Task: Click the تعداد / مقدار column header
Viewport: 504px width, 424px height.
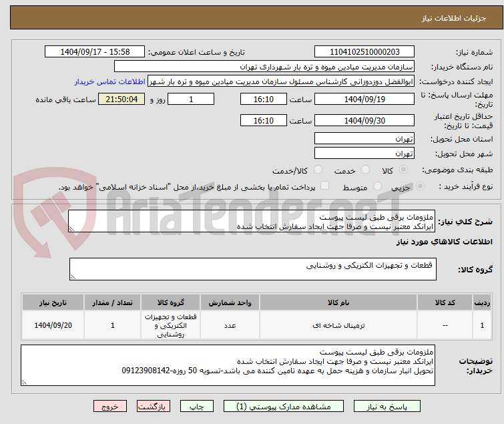Action: coord(113,302)
